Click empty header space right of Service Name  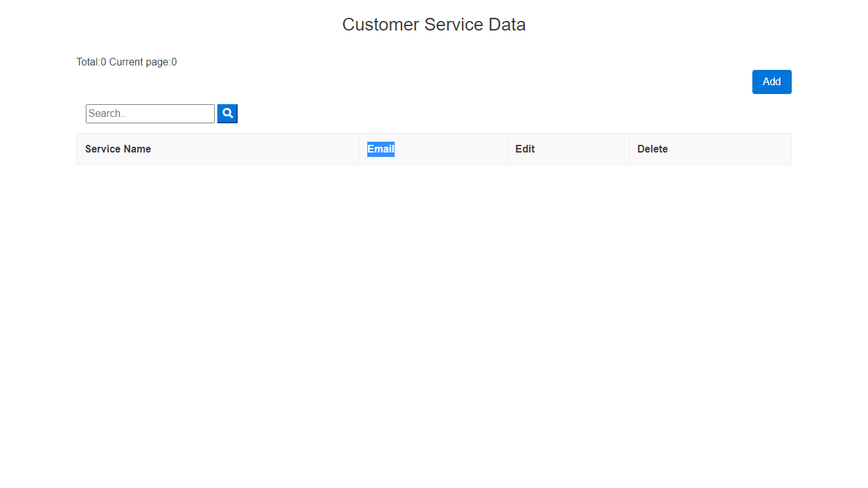254,149
